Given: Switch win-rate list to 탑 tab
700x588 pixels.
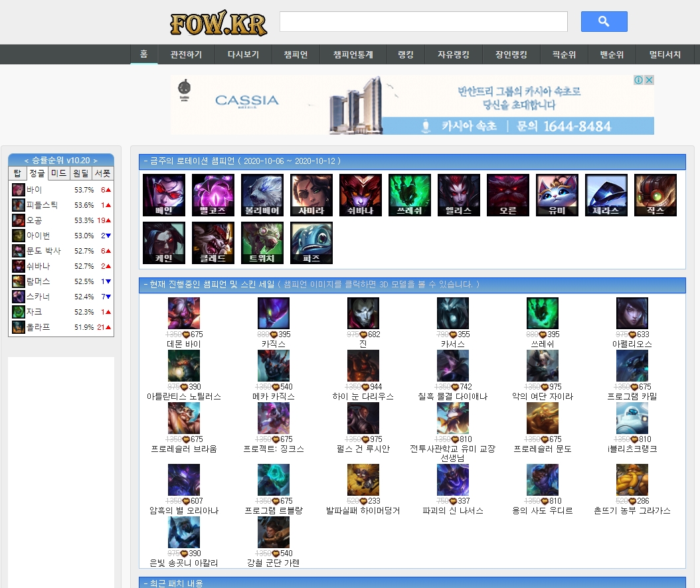Looking at the screenshot, I should (17, 173).
